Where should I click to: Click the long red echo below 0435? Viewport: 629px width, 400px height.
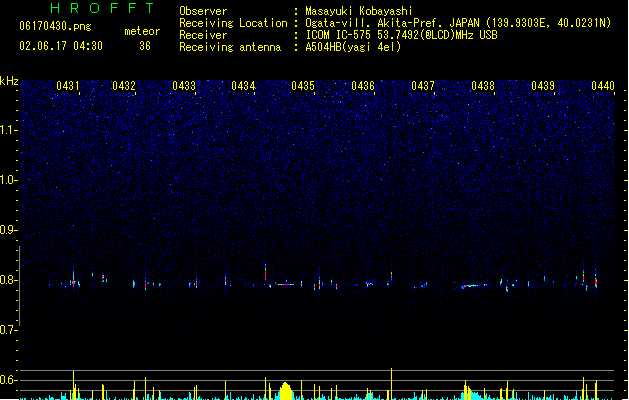tap(286, 284)
